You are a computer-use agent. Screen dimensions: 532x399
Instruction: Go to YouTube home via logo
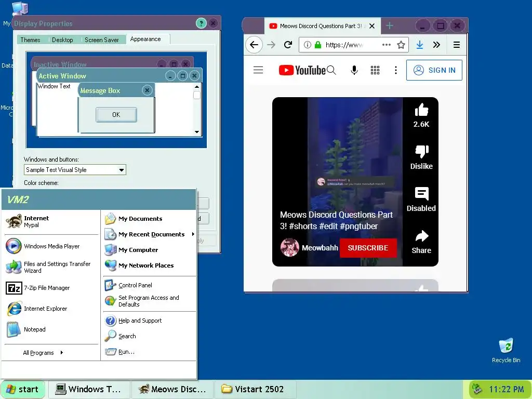302,70
